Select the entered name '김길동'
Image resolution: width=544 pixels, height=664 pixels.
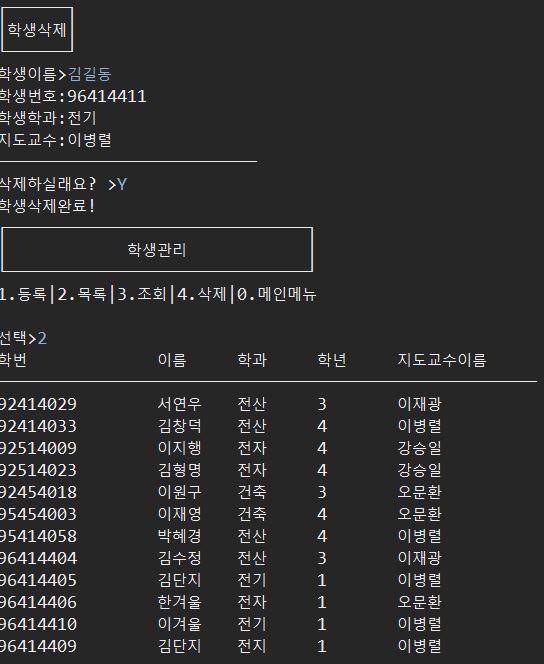[x=89, y=74]
